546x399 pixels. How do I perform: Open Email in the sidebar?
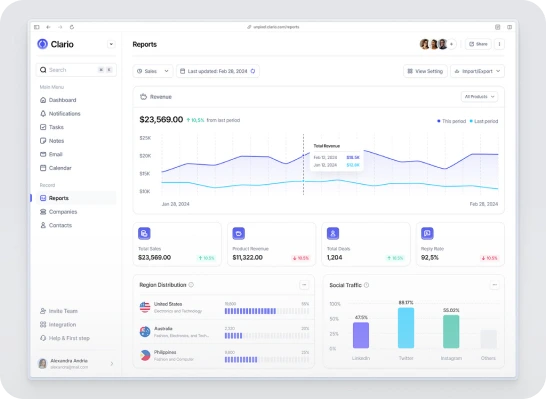point(76,154)
